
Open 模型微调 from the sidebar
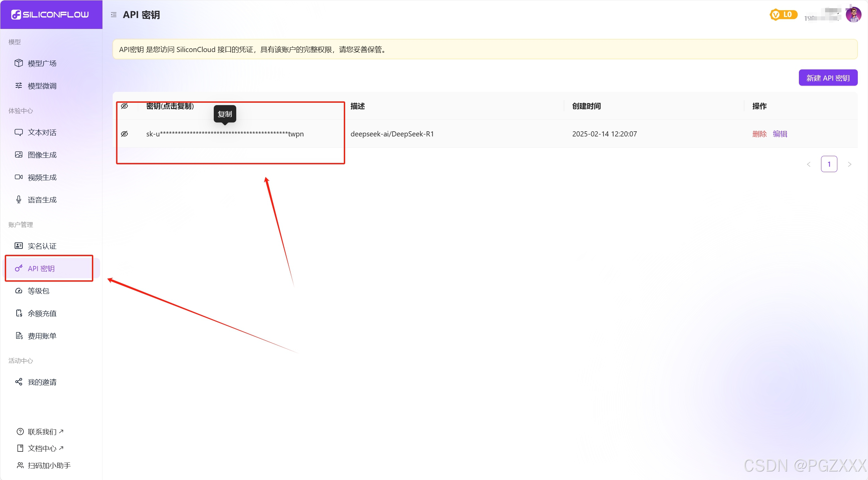tap(42, 86)
